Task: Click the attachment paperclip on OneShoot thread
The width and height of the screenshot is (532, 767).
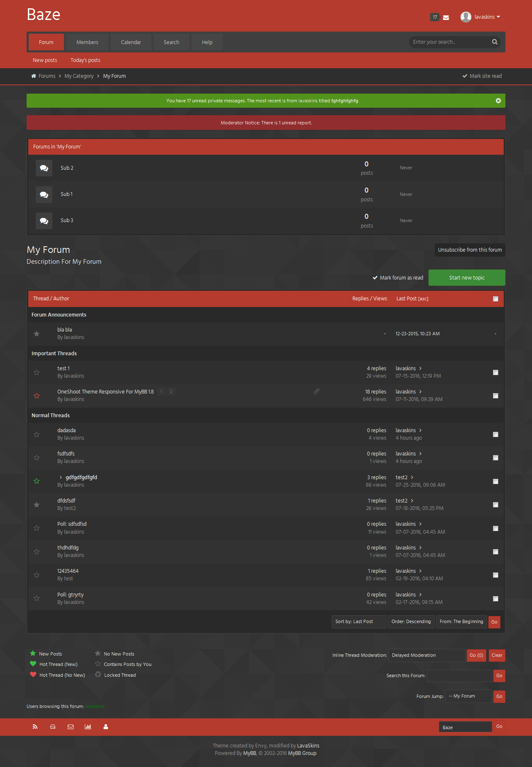Action: (x=316, y=391)
